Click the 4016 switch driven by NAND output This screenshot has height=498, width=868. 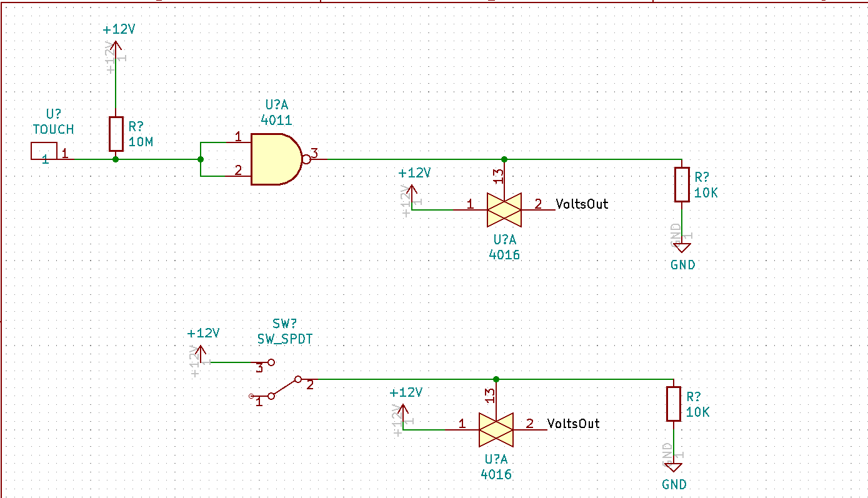click(x=504, y=210)
